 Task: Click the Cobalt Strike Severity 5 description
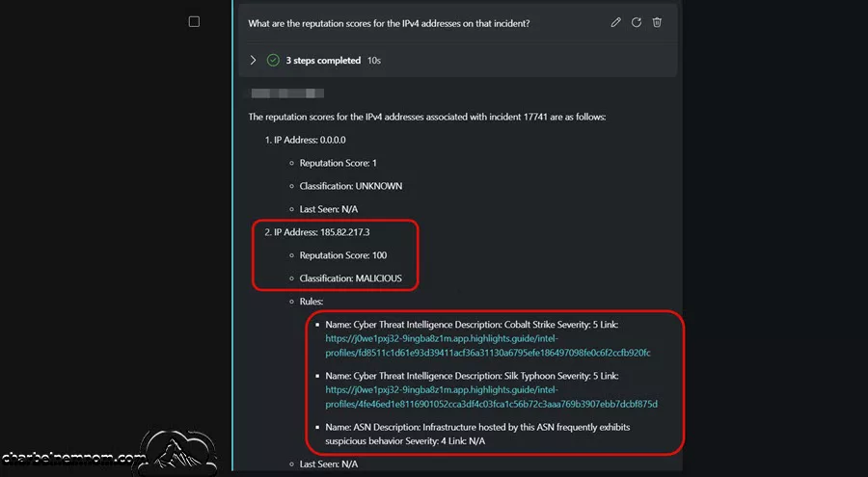(472, 325)
